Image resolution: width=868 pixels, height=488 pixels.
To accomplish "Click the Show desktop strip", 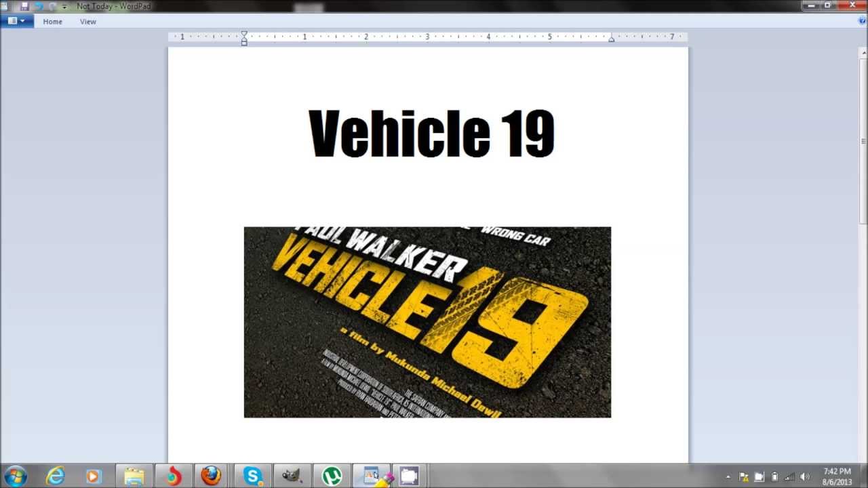I will (x=863, y=476).
